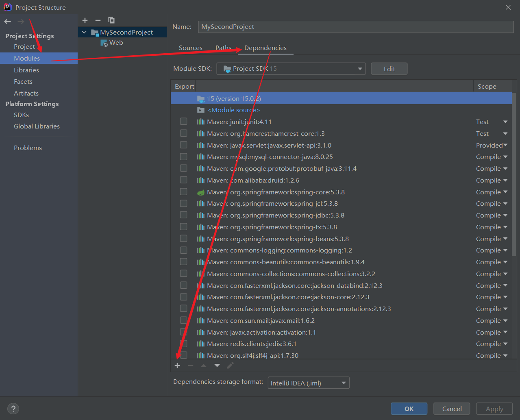Click the edit dependency pencil icon

pyautogui.click(x=230, y=366)
